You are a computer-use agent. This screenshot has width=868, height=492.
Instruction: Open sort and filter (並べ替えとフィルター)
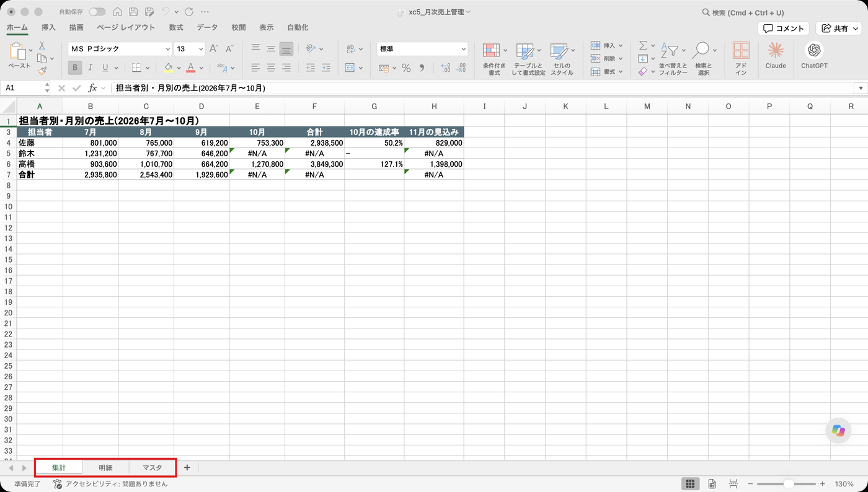(673, 59)
